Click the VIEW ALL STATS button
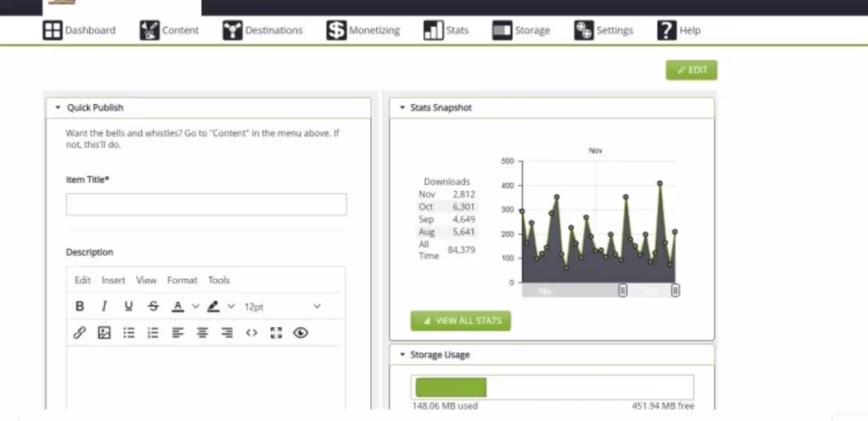This screenshot has height=421, width=868. pyautogui.click(x=461, y=321)
